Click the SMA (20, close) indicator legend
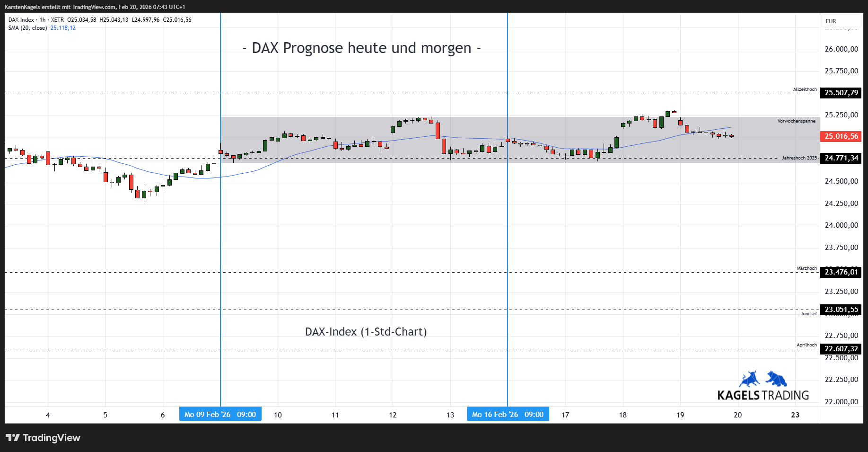 [x=27, y=28]
